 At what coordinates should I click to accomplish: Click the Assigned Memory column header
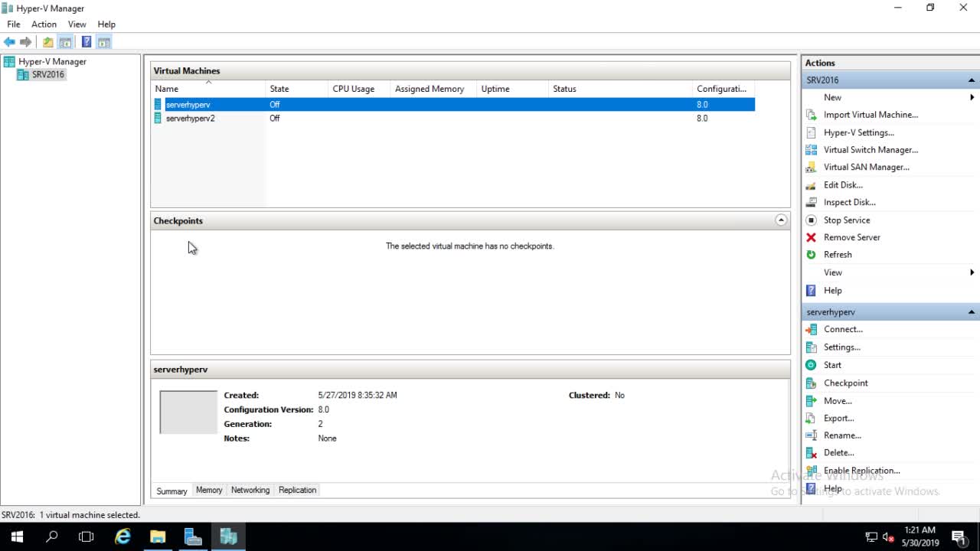pos(433,89)
